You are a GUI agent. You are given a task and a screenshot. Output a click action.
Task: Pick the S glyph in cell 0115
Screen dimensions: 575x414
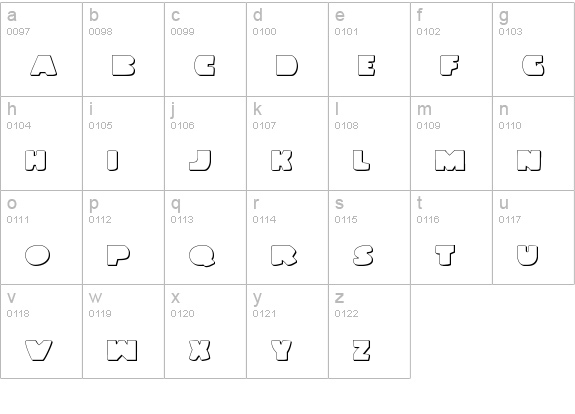tap(363, 255)
